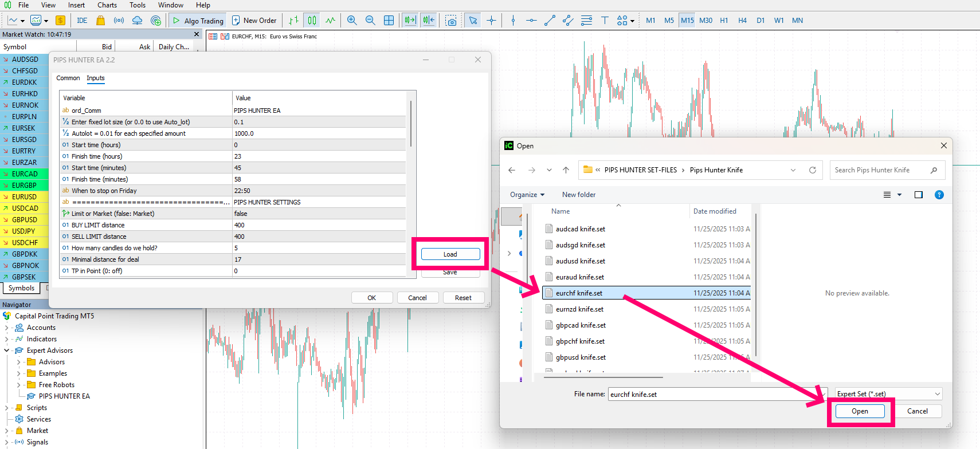Open the Signals broadcast icon
The width and height of the screenshot is (980, 449).
[119, 21]
